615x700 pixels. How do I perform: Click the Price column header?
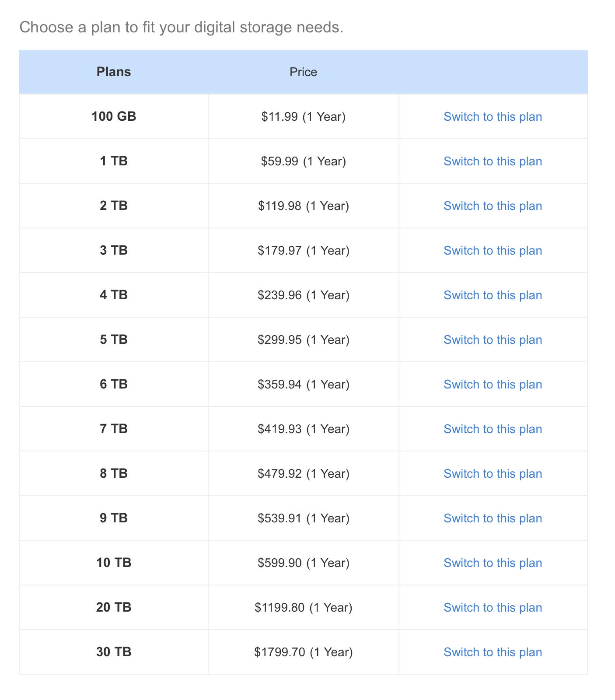click(304, 72)
